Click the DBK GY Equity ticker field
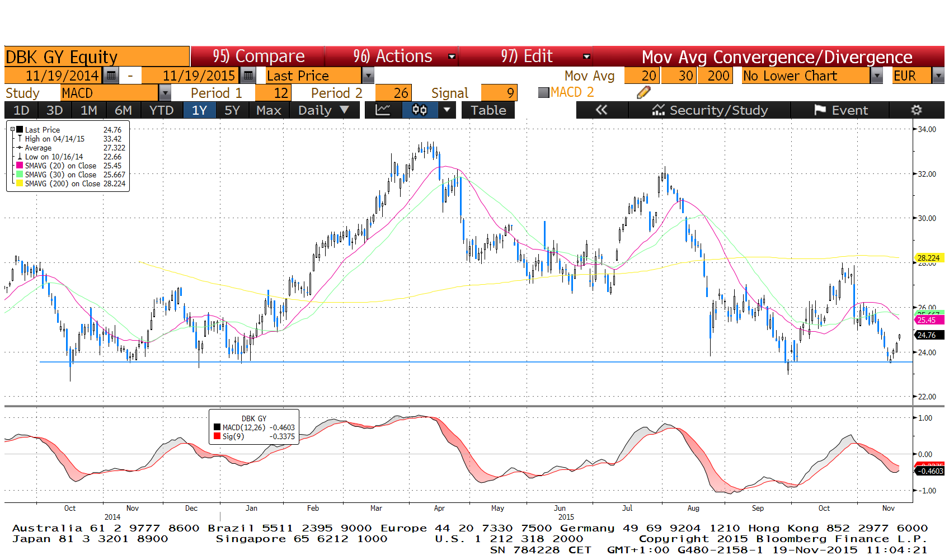The image size is (949, 560). tap(97, 57)
